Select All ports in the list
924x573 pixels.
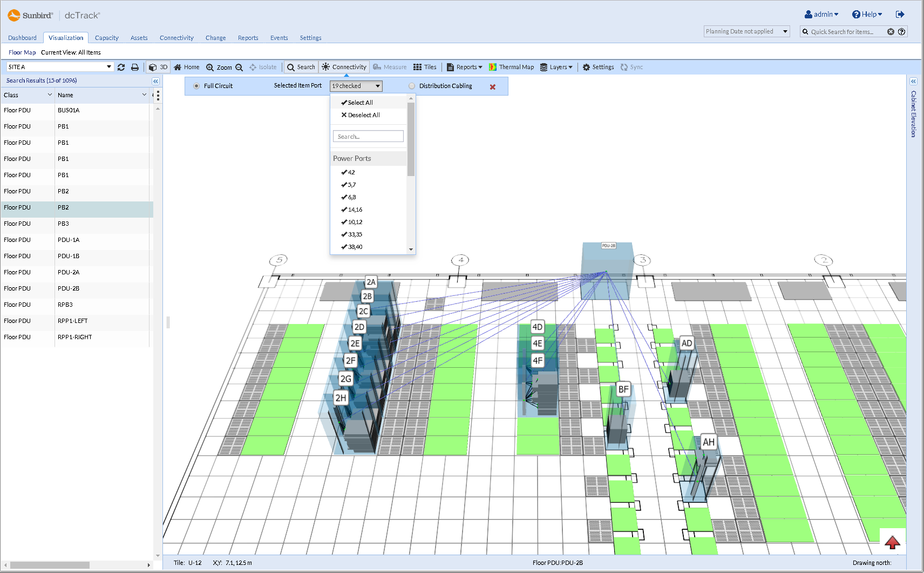(357, 102)
